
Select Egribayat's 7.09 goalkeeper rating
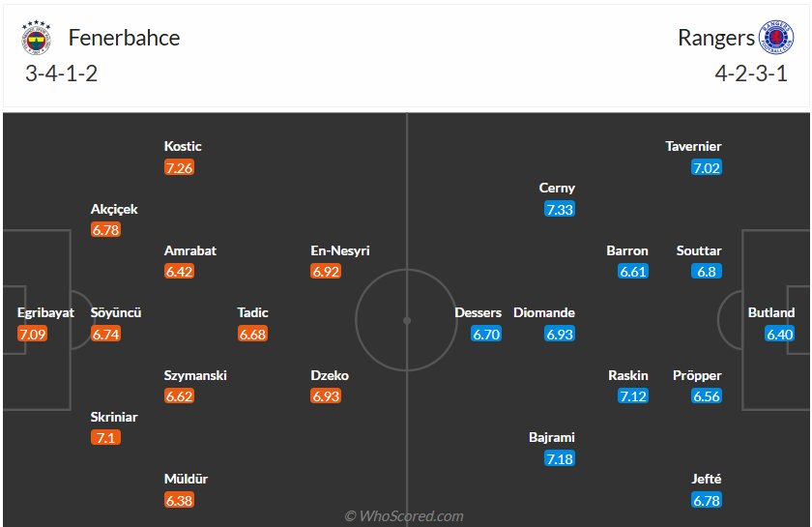pyautogui.click(x=32, y=334)
